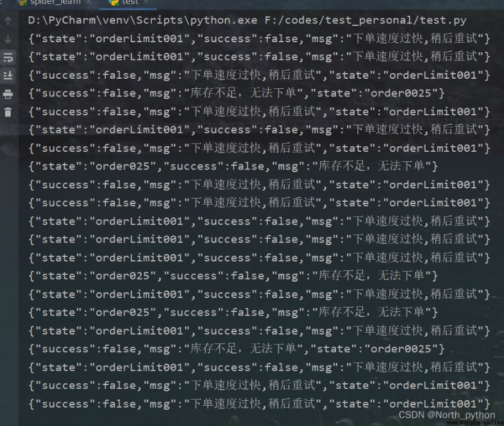Close the spider_learn run tab
The height and width of the screenshot is (426, 504).
point(89,3)
